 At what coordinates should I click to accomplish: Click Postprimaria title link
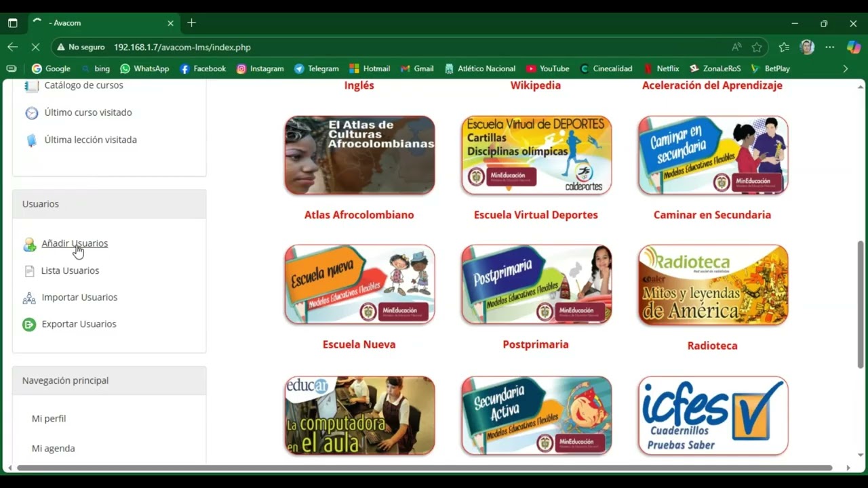[536, 344]
